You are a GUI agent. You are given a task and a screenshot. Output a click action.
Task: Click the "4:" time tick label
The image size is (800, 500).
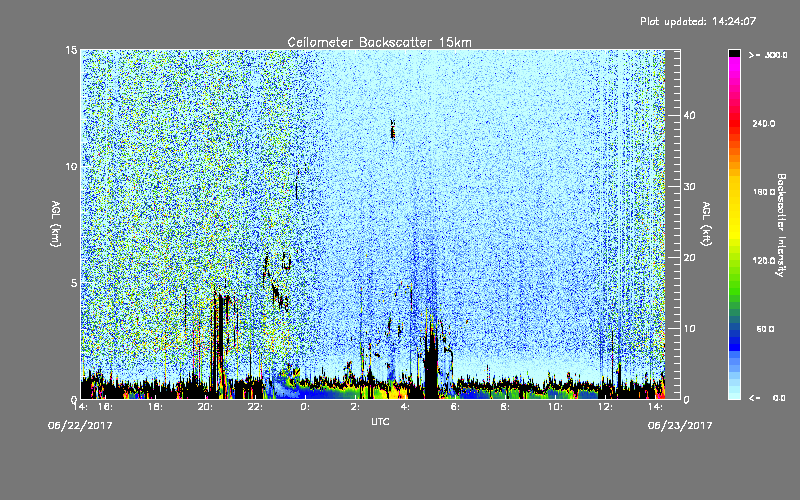click(x=405, y=407)
